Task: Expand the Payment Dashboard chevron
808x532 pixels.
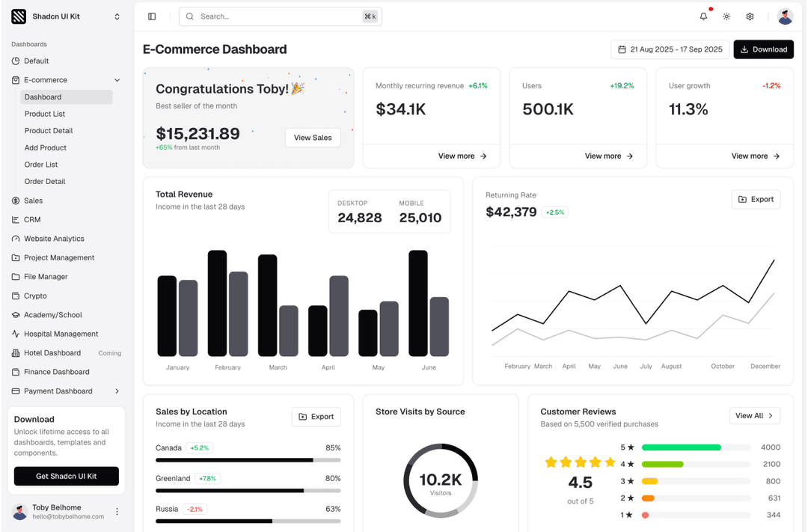Action: (117, 391)
